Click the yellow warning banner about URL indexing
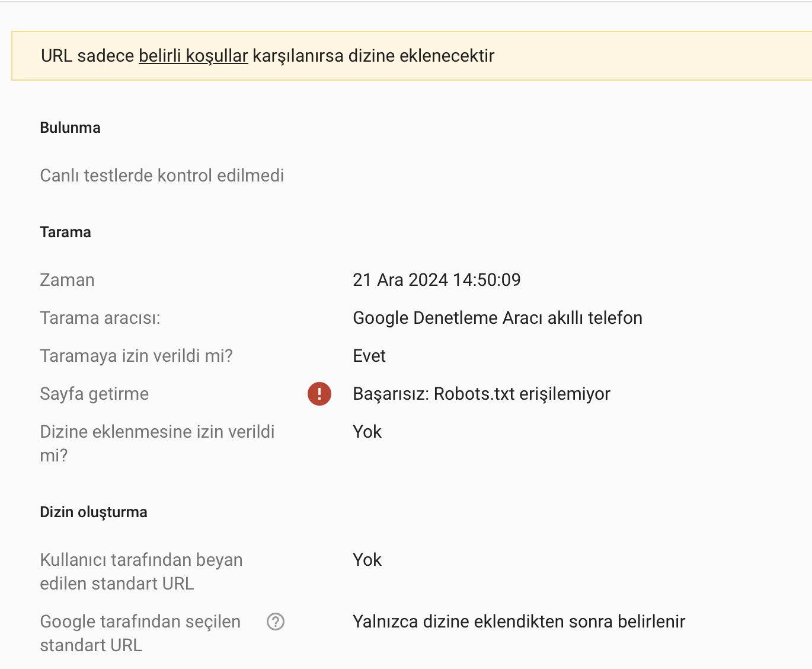The image size is (812, 669). (x=411, y=56)
